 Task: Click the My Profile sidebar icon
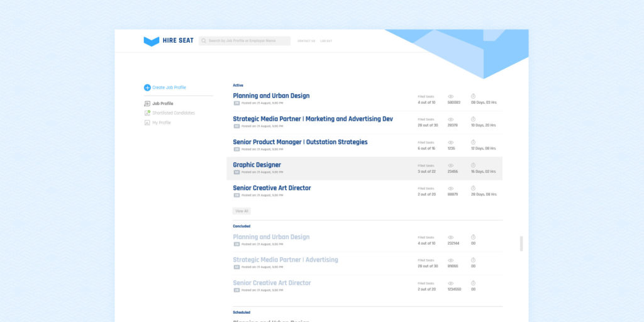147,123
